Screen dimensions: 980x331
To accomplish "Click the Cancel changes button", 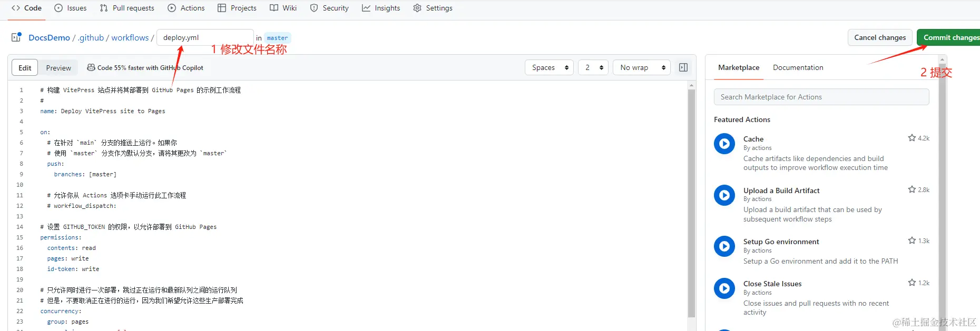I will (x=880, y=37).
